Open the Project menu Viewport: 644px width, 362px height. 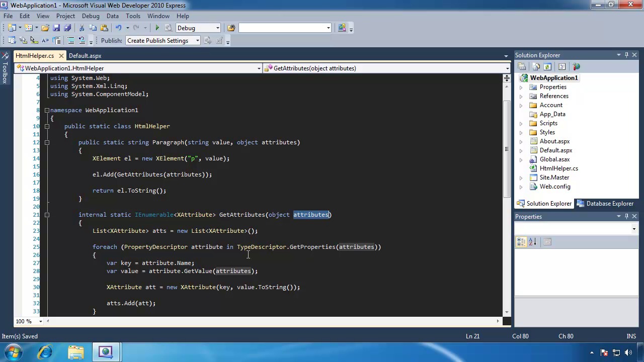[65, 16]
